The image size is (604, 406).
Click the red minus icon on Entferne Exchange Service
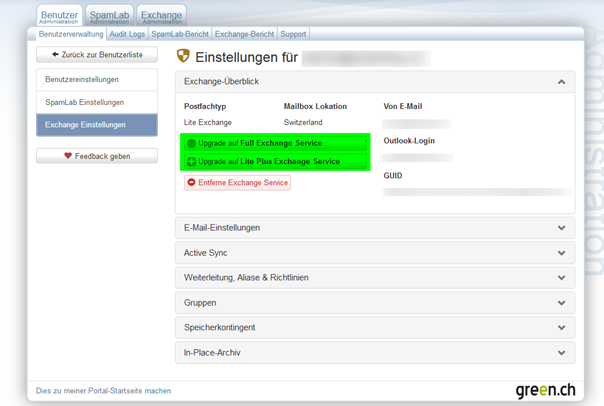tap(192, 183)
